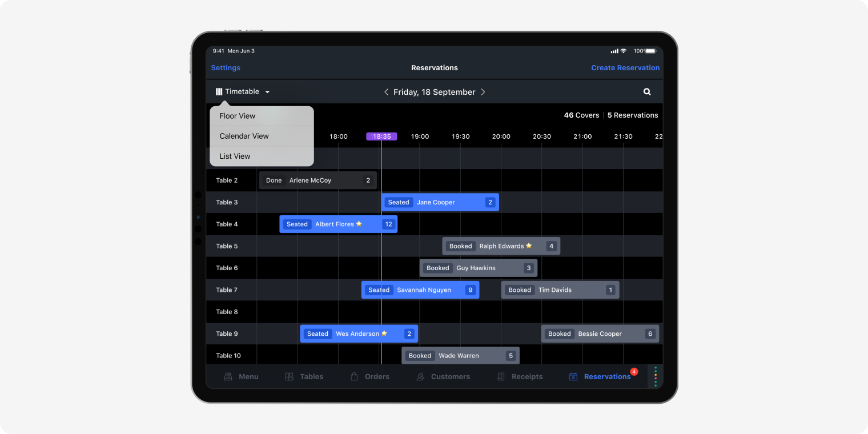
Task: Click the Receipts icon
Action: 501,377
